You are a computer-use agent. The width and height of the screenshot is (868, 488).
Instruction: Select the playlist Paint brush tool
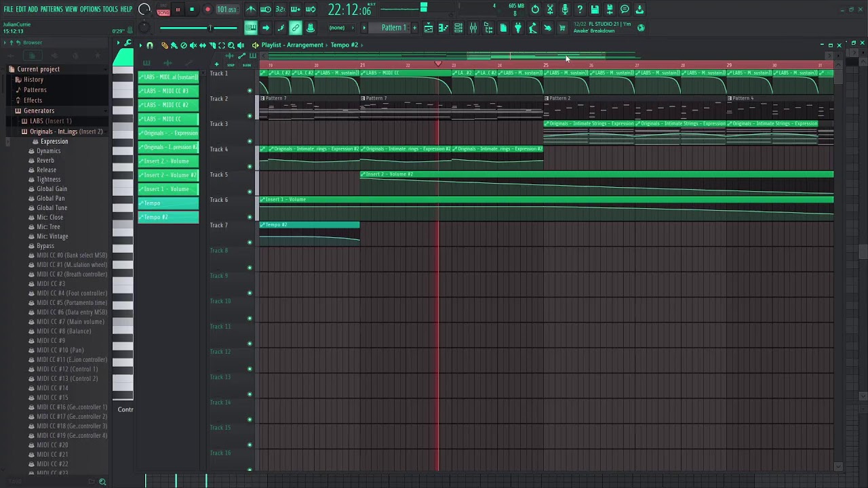click(x=174, y=45)
